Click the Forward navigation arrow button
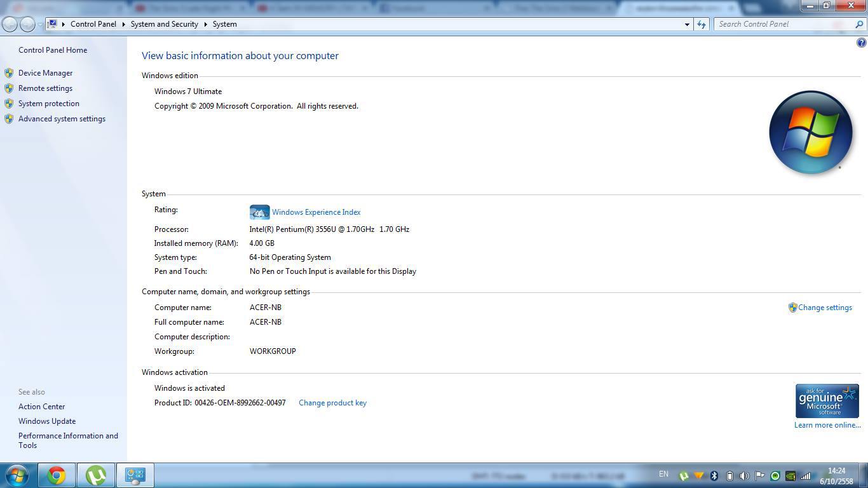Image resolution: width=868 pixels, height=488 pixels. (x=27, y=24)
